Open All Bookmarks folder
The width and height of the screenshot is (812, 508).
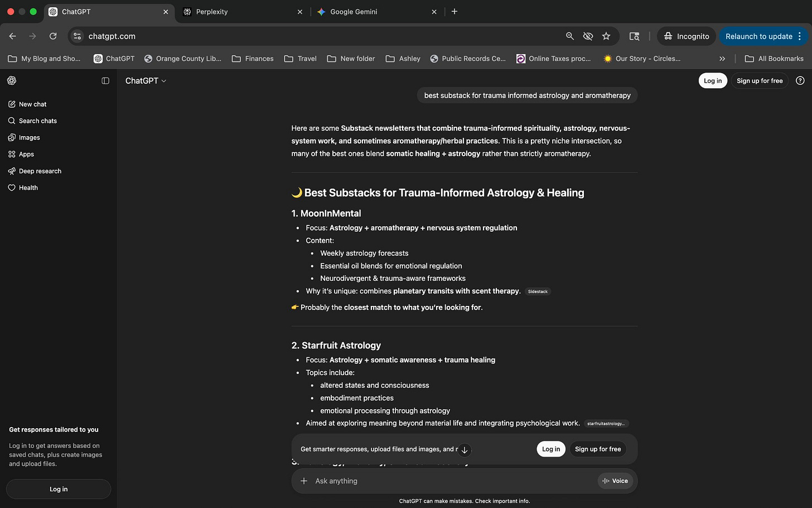(774, 59)
